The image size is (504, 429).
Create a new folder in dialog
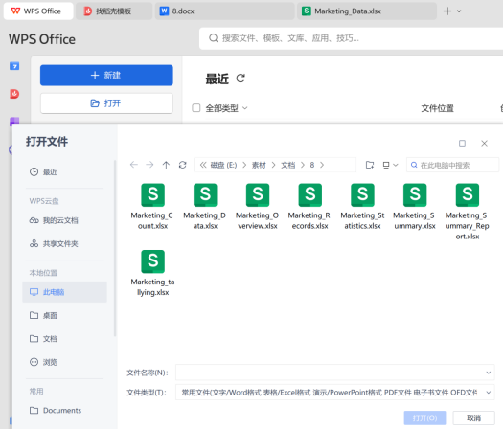point(370,165)
